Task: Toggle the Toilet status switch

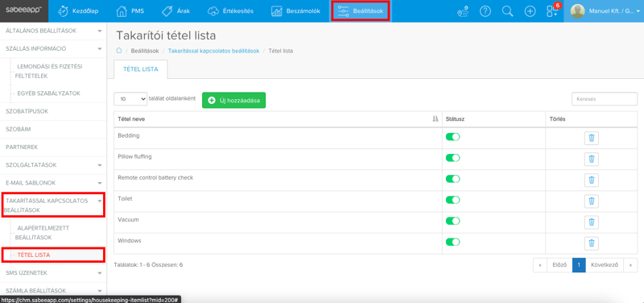Action: point(452,200)
